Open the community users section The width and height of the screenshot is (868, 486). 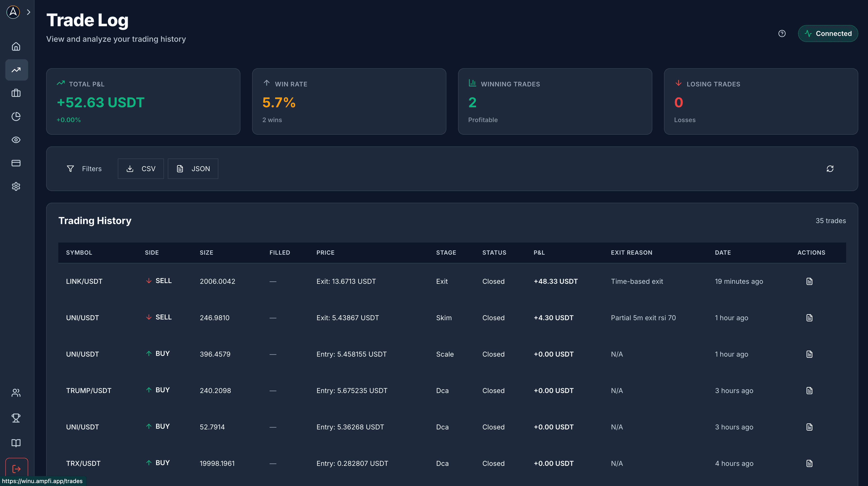pos(16,393)
